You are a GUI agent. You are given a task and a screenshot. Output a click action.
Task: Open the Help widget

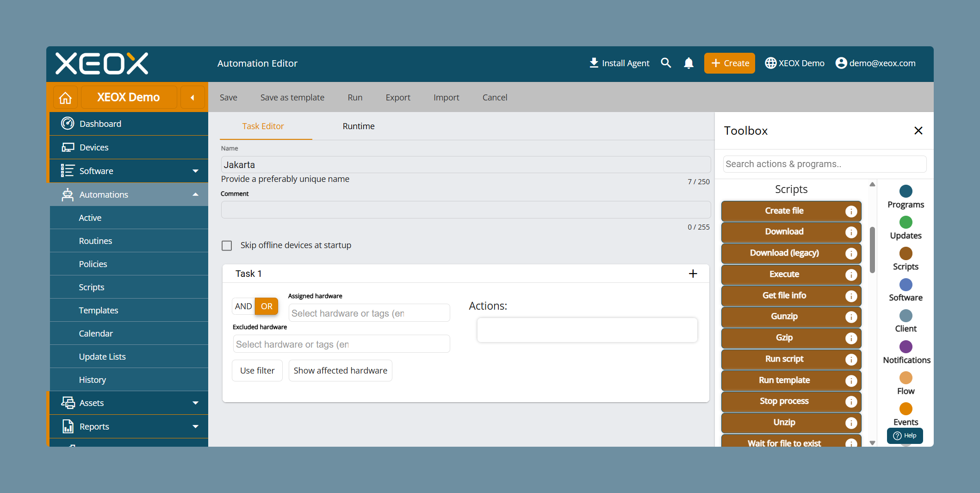click(905, 436)
